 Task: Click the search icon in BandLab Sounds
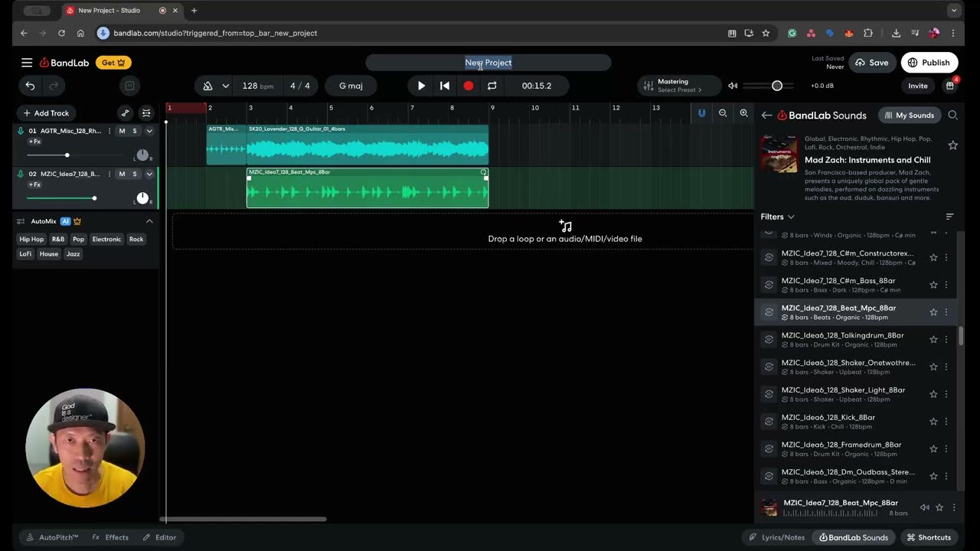click(x=953, y=116)
